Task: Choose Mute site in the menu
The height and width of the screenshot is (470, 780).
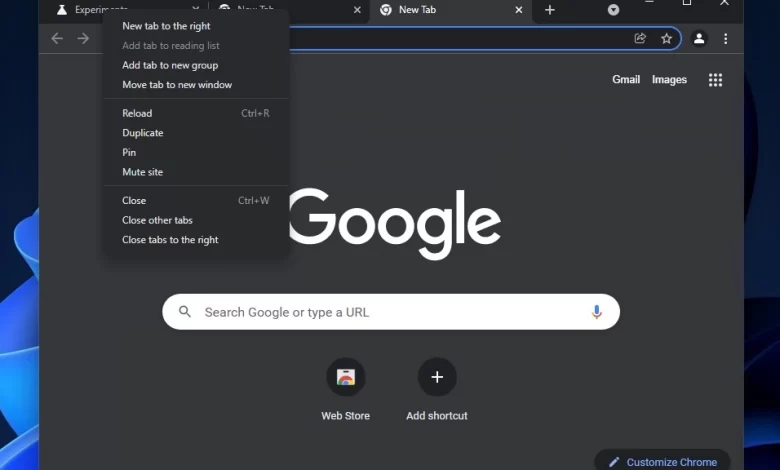Action: pos(196,172)
